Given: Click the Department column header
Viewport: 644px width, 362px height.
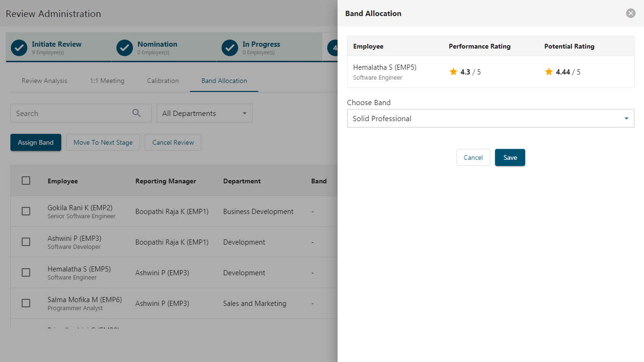Looking at the screenshot, I should (242, 181).
